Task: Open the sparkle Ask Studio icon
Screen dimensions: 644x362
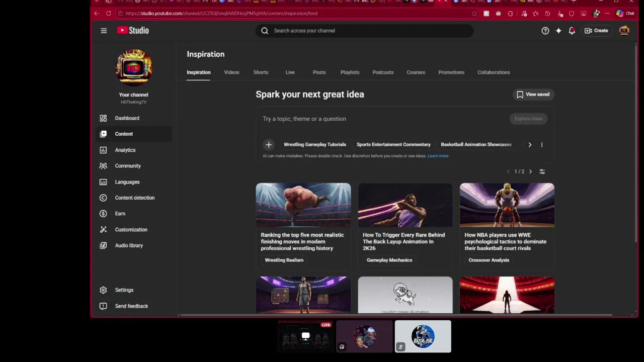Action: click(558, 31)
